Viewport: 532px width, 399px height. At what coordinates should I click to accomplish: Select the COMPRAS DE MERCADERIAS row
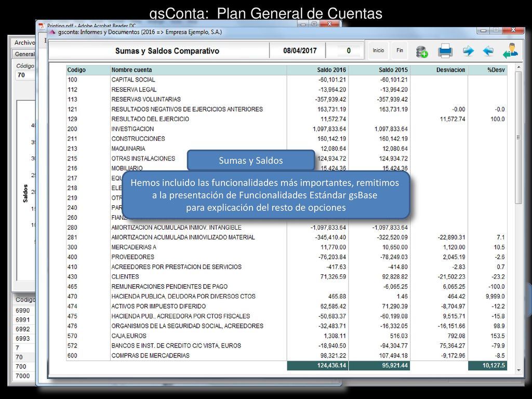(287, 355)
